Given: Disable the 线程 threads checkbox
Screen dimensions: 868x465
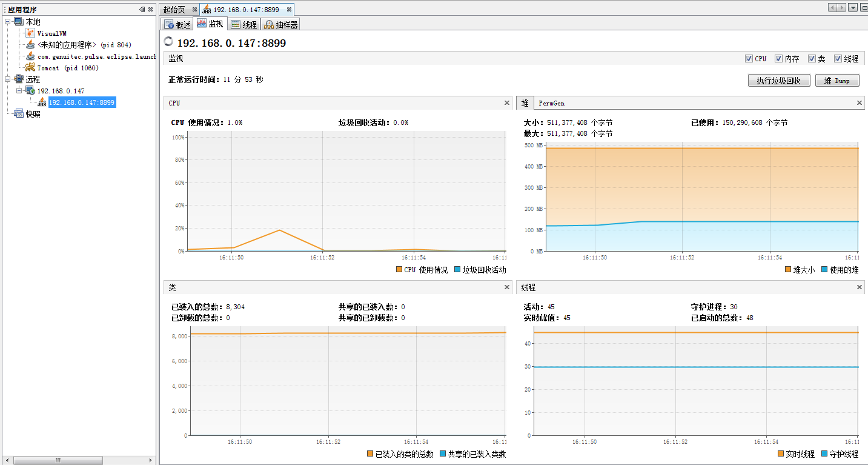Looking at the screenshot, I should (x=838, y=59).
